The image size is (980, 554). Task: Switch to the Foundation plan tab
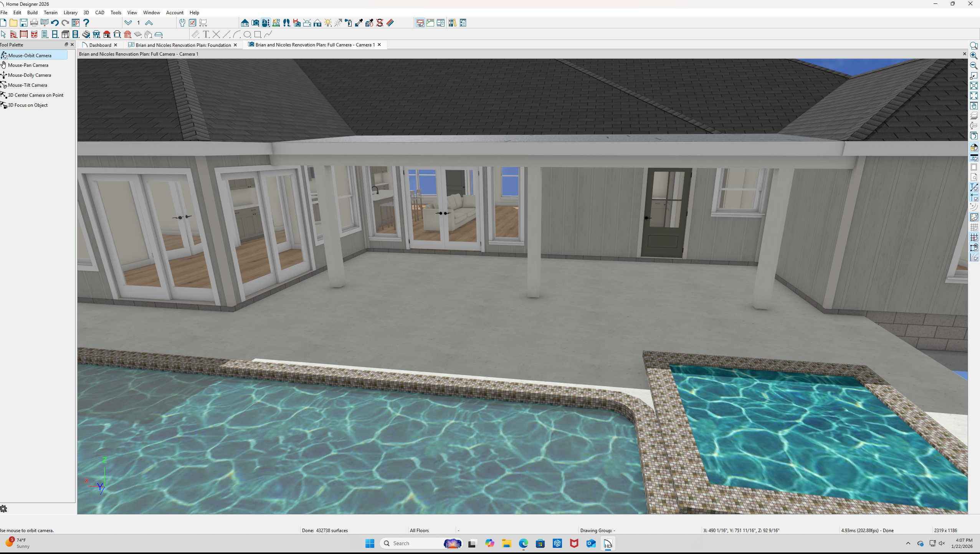pyautogui.click(x=183, y=45)
